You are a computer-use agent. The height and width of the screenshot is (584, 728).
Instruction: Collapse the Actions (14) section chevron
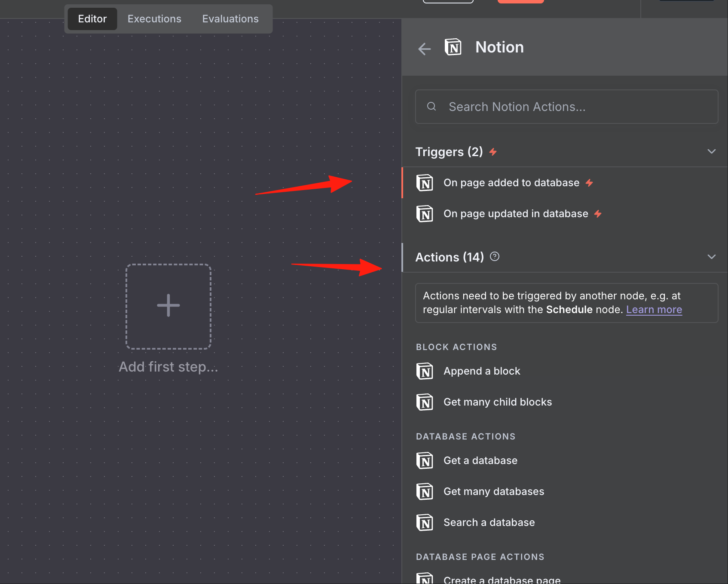712,257
